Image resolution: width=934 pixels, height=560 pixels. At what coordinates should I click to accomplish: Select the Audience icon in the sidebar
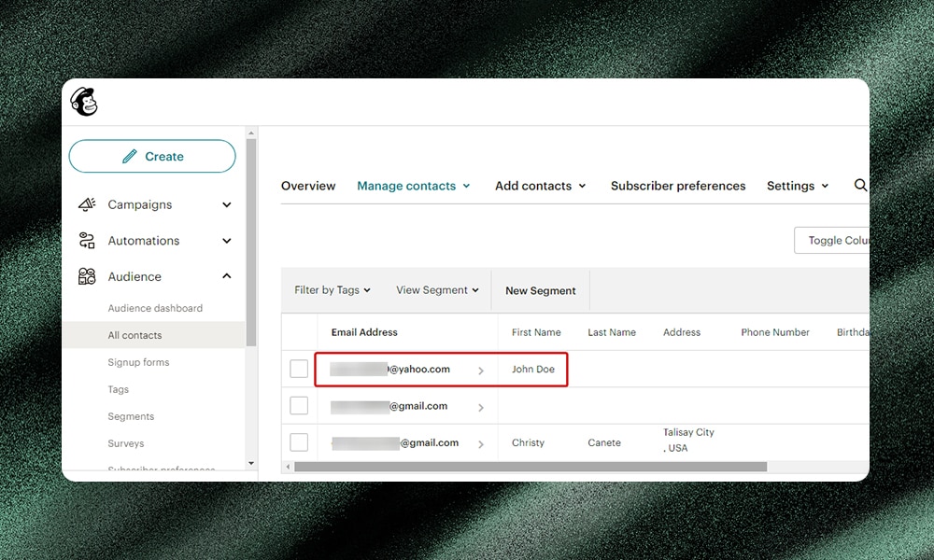click(86, 276)
